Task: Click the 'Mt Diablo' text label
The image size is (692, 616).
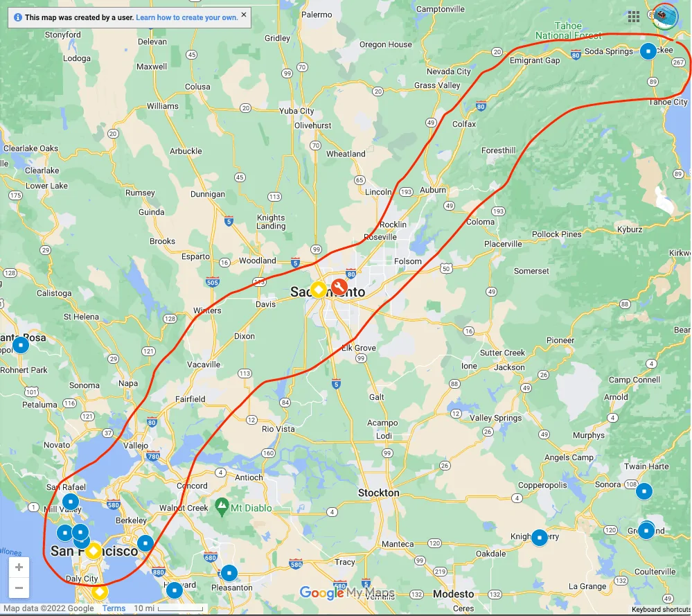Action: tap(251, 509)
